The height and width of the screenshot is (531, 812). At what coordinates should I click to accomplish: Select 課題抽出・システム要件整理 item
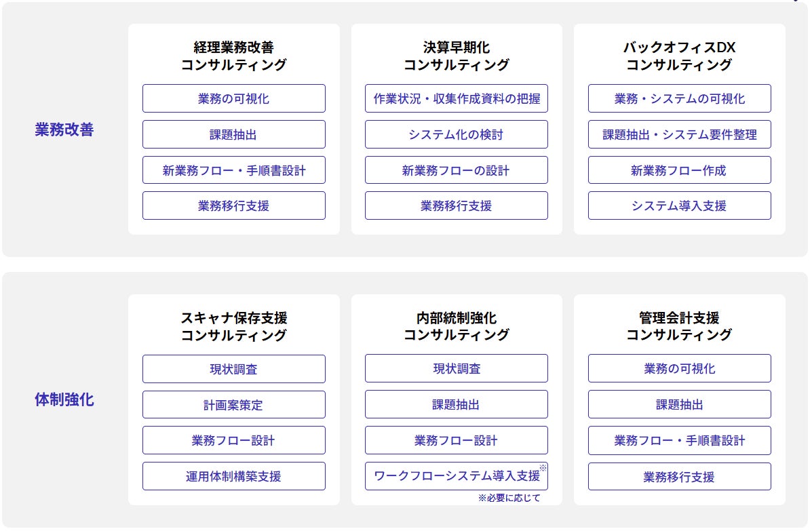pyautogui.click(x=679, y=134)
